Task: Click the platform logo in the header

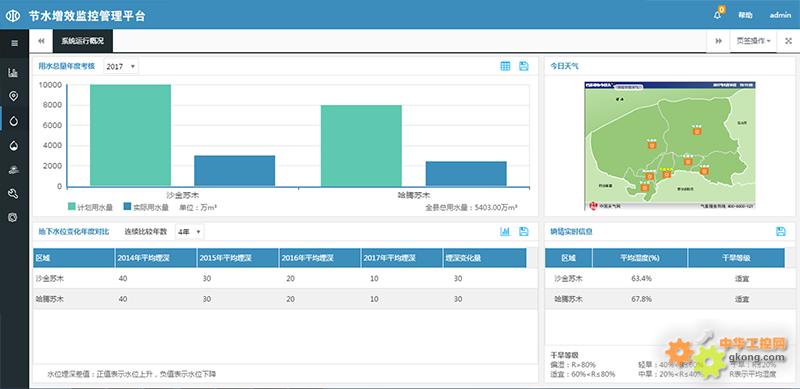Action: 13,15
